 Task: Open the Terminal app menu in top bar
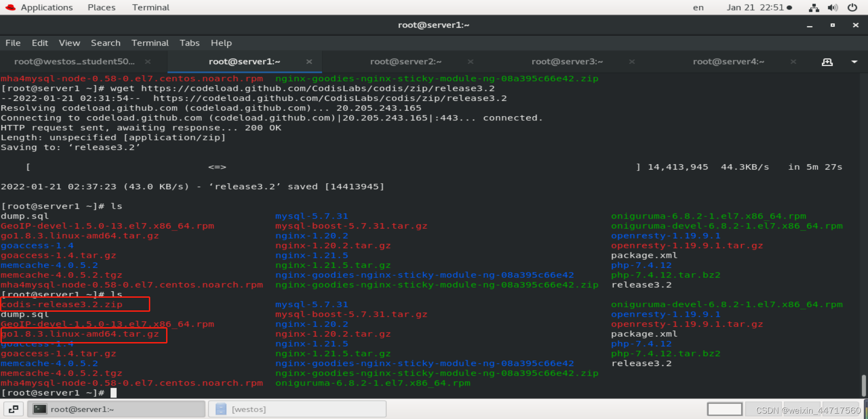coord(151,8)
